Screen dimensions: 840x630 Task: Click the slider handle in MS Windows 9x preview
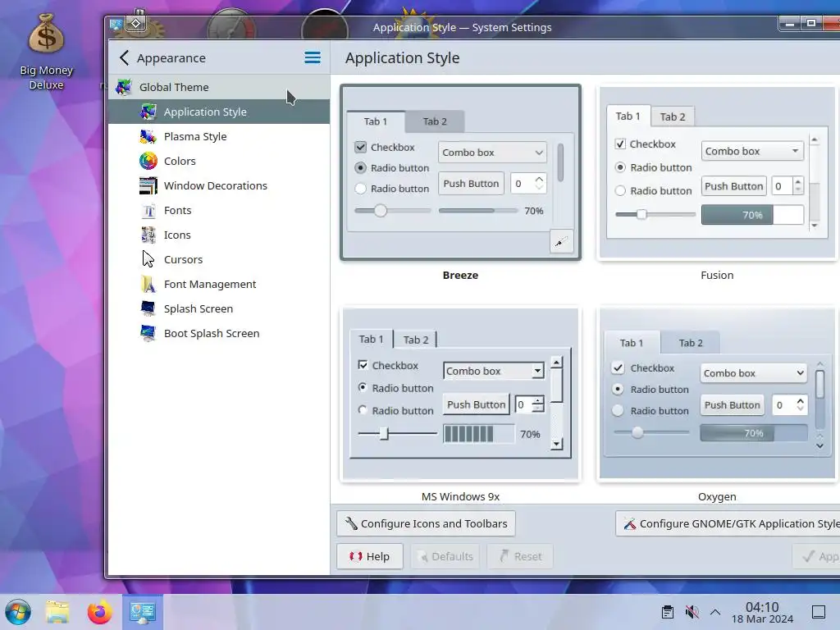coord(384,433)
